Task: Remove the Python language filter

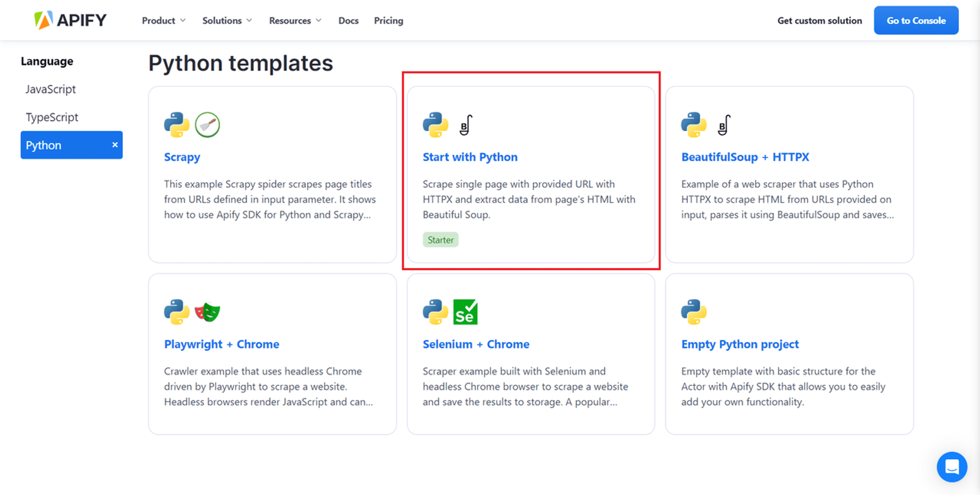Action: point(115,145)
